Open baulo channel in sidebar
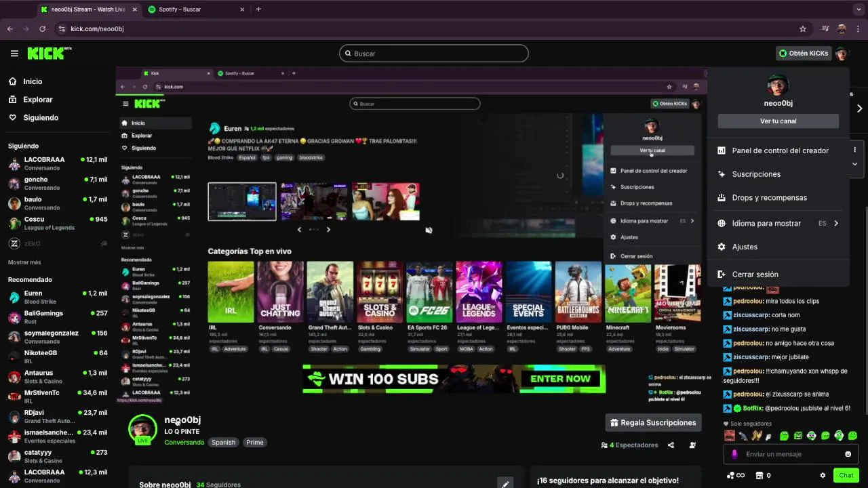868x488 pixels. coord(58,203)
